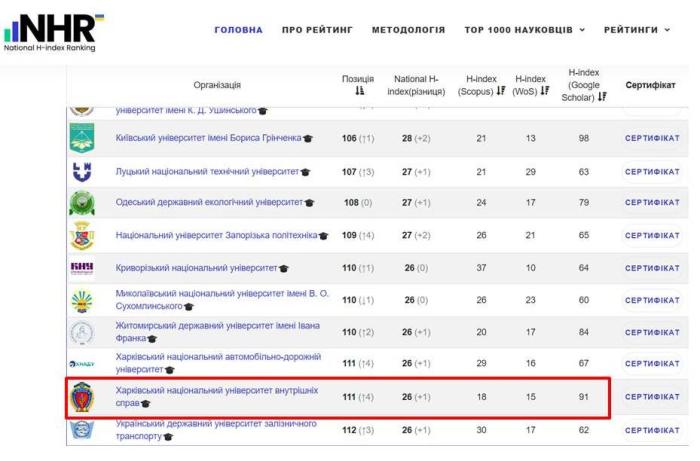Click Odesa State Environmental University emblem
This screenshot has width=700, height=461.
coord(81,203)
